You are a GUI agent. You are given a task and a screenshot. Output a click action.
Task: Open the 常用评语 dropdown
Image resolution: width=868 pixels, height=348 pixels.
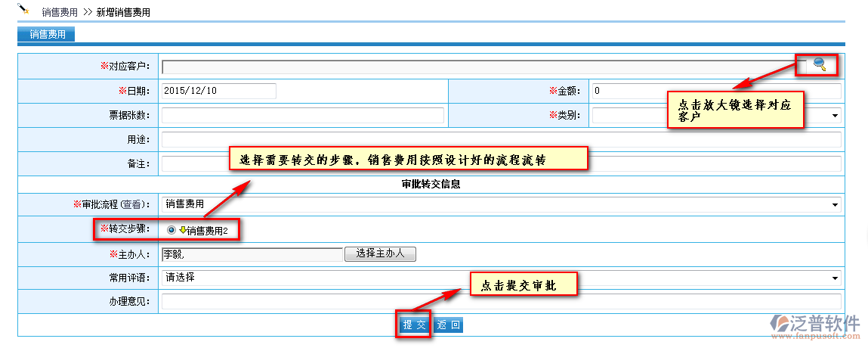(501, 278)
